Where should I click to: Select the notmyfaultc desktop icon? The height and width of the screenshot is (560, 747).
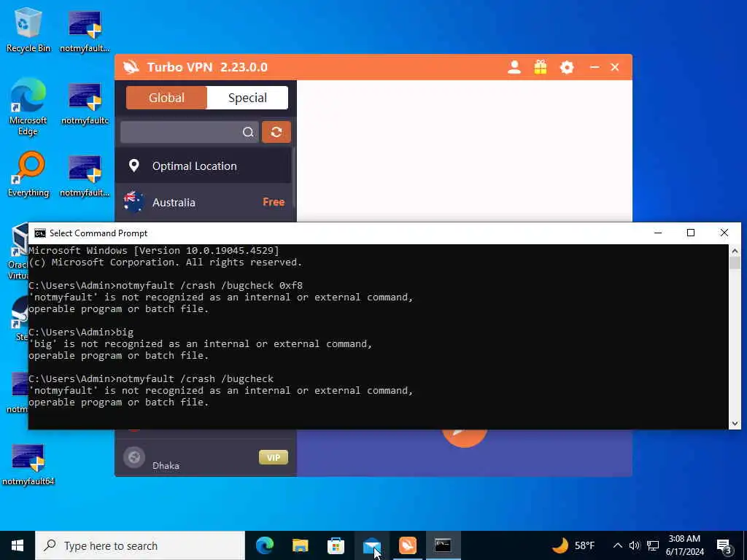coord(85,104)
